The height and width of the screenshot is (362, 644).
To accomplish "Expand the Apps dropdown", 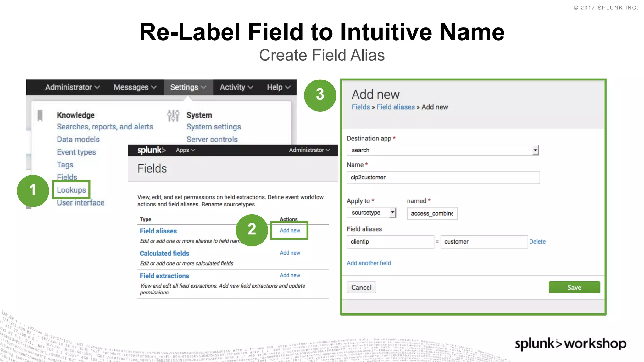I will [x=186, y=150].
